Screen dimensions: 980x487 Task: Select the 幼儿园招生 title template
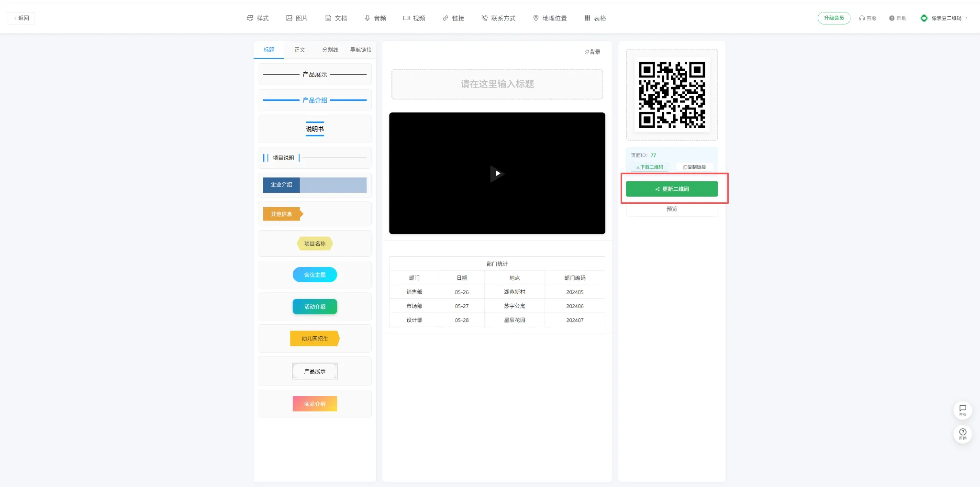[x=315, y=339]
